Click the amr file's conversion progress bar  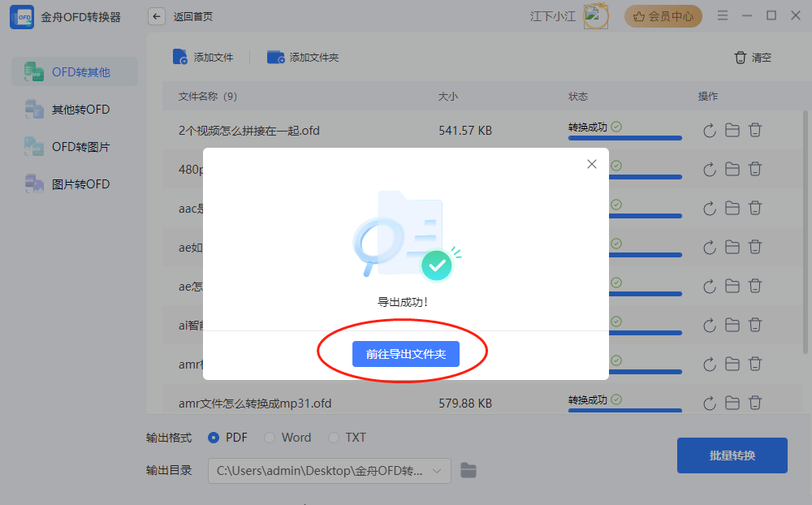pyautogui.click(x=625, y=411)
